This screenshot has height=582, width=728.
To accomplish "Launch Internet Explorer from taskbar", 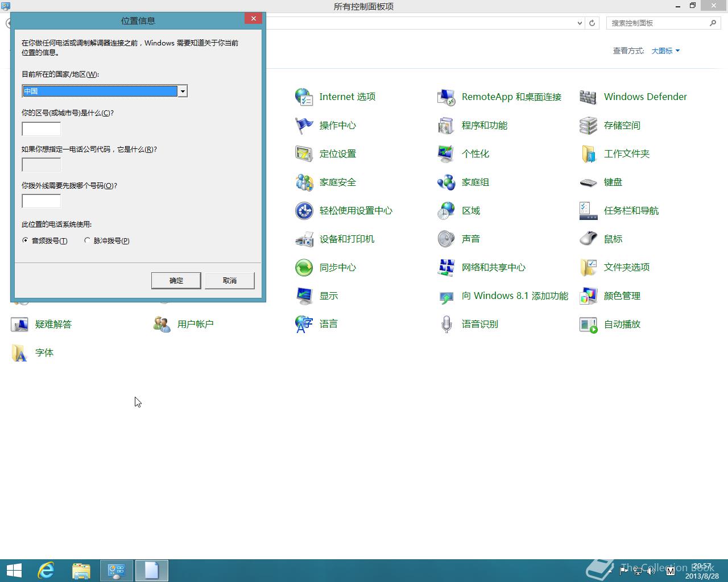I will pyautogui.click(x=46, y=570).
